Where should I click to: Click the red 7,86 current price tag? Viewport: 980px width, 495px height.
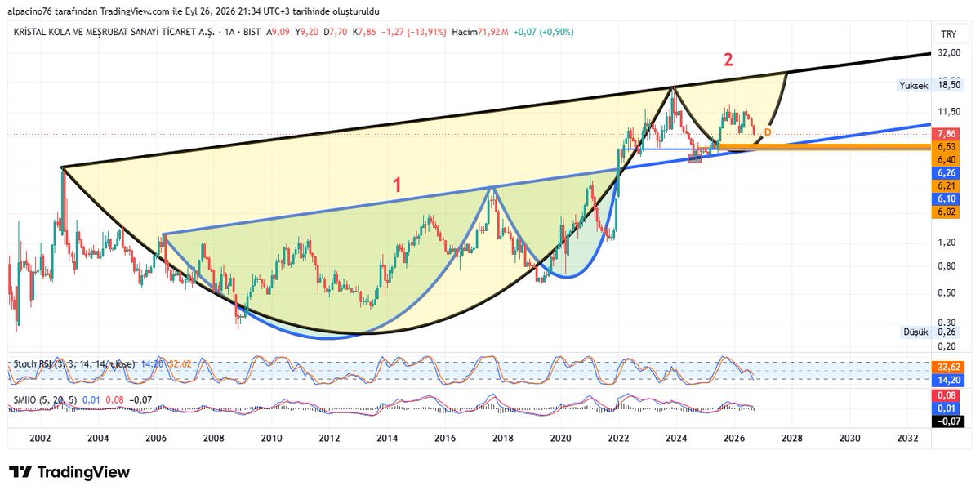tap(947, 134)
